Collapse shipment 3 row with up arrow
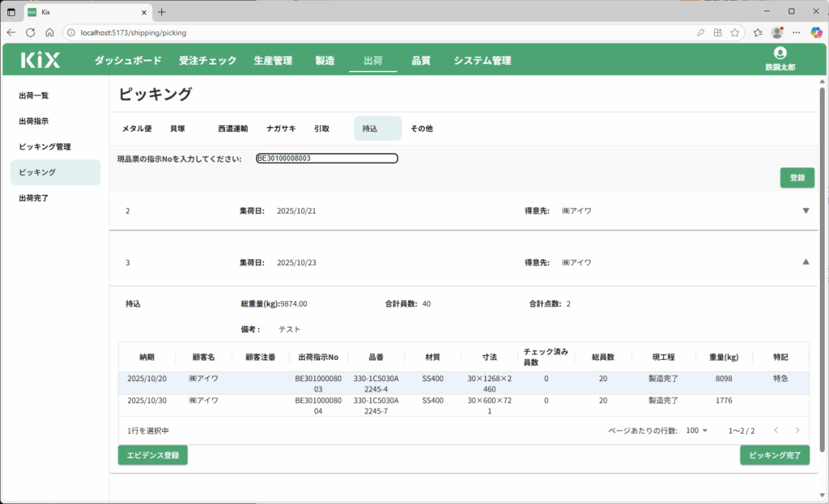Image resolution: width=829 pixels, height=504 pixels. click(x=805, y=262)
